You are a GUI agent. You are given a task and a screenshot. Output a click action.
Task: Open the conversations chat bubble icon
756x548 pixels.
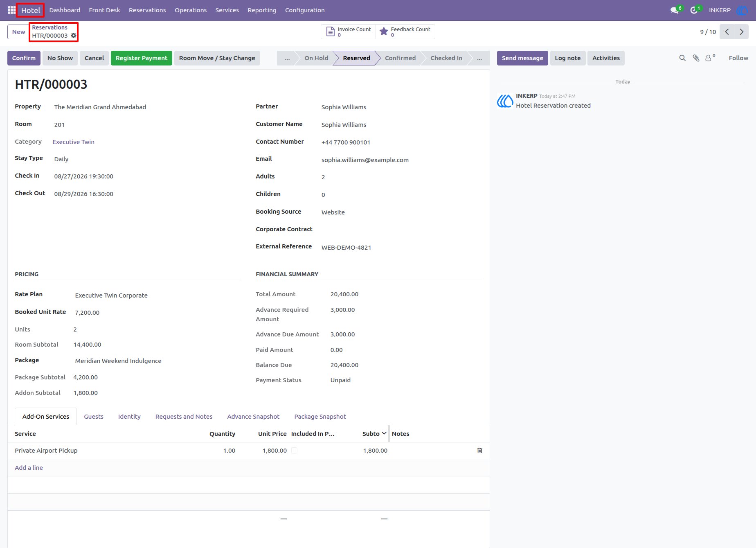(x=675, y=10)
